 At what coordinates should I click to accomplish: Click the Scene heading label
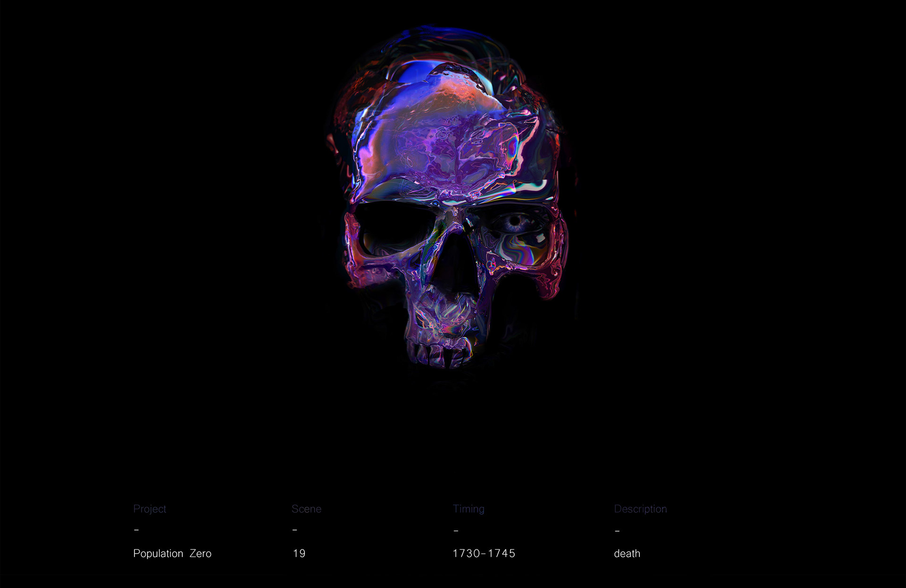coord(306,509)
